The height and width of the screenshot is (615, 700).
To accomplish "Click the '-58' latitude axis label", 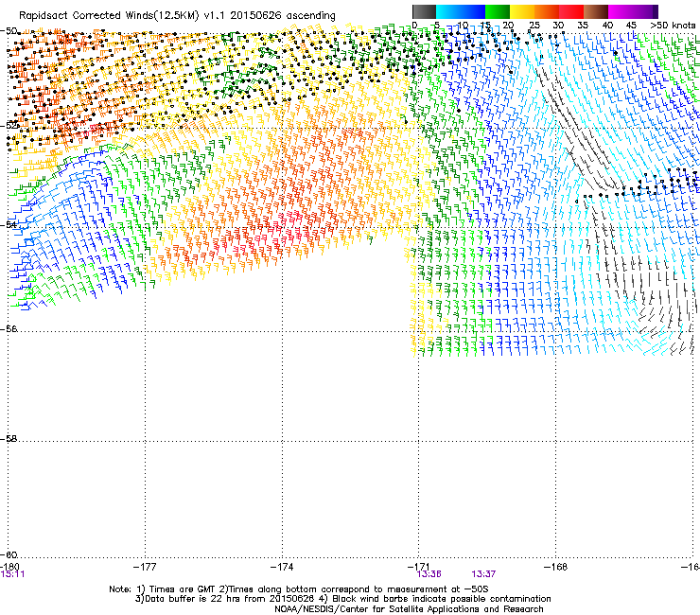I will pyautogui.click(x=9, y=439).
